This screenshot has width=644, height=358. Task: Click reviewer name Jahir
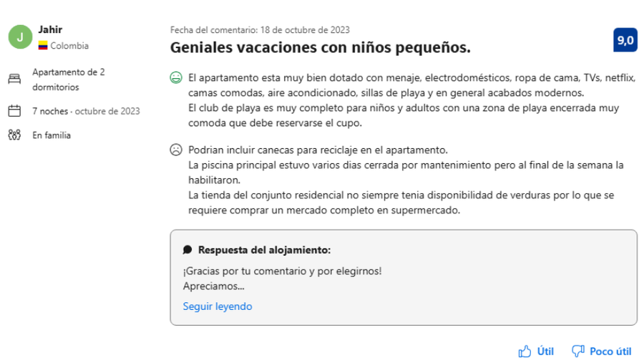coord(50,30)
